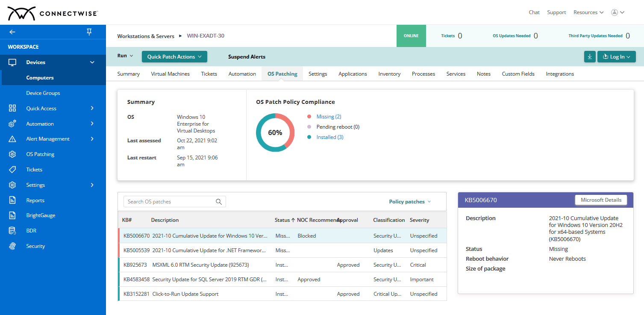
Task: Pin the navigation sidebar
Action: tap(89, 32)
